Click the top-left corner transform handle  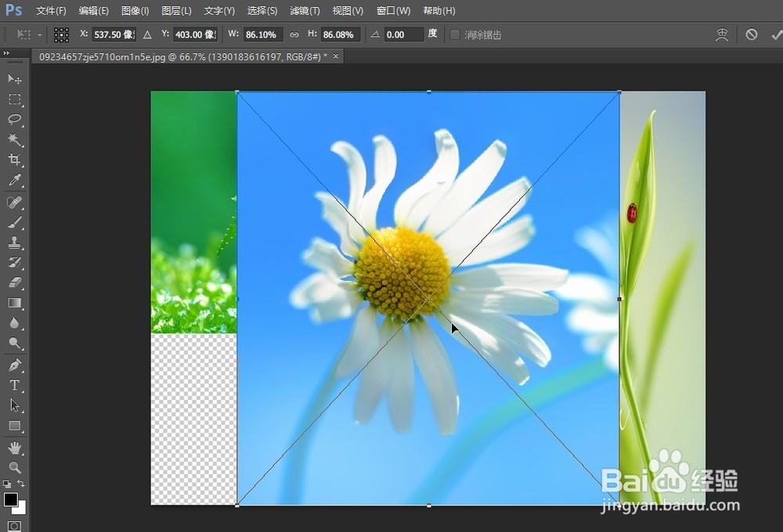click(236, 92)
